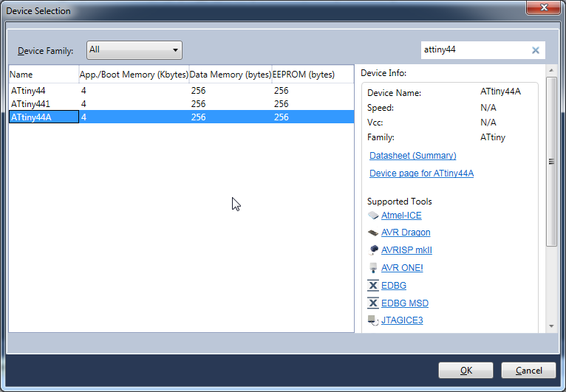Open the Datasheet (Summary) link
The width and height of the screenshot is (566, 392).
click(x=412, y=156)
